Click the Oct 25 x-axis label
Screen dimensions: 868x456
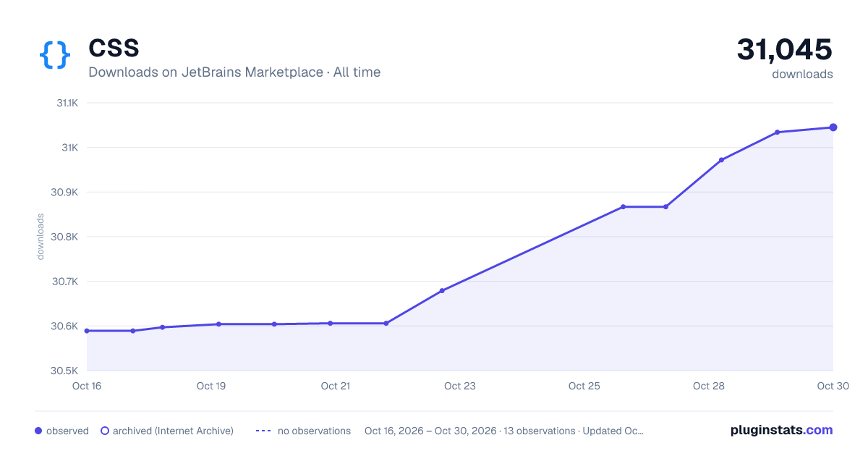[x=584, y=386]
